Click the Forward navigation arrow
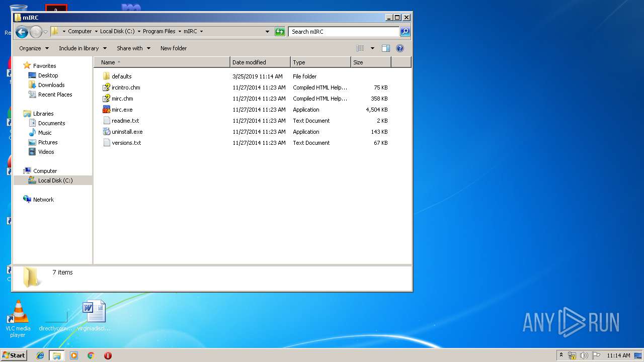 tap(36, 32)
